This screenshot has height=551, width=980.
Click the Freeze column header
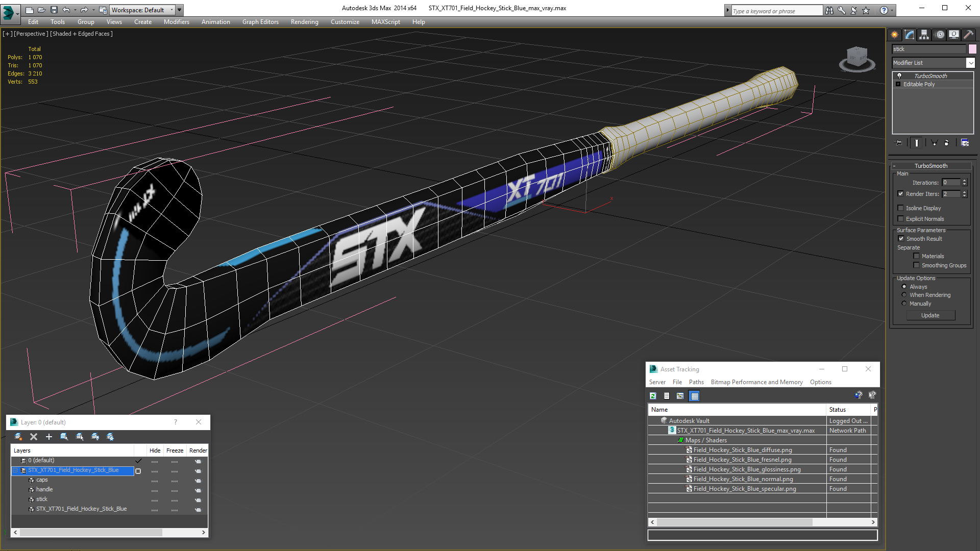(175, 450)
